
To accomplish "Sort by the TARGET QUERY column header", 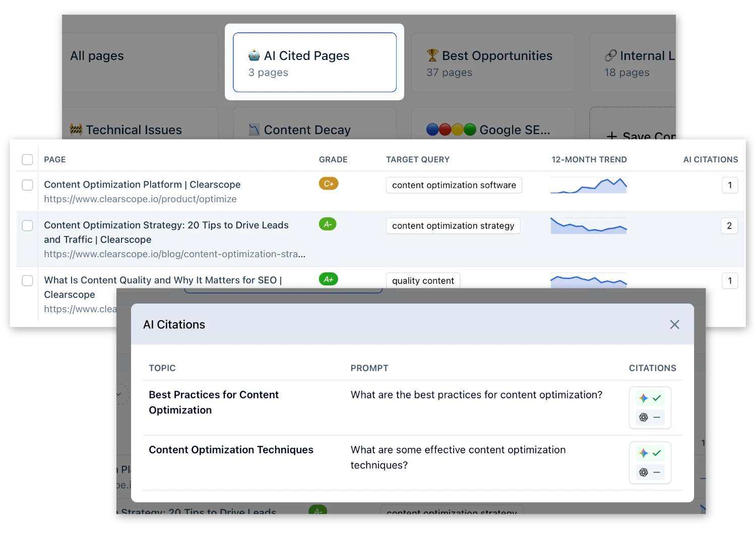I will click(x=418, y=159).
